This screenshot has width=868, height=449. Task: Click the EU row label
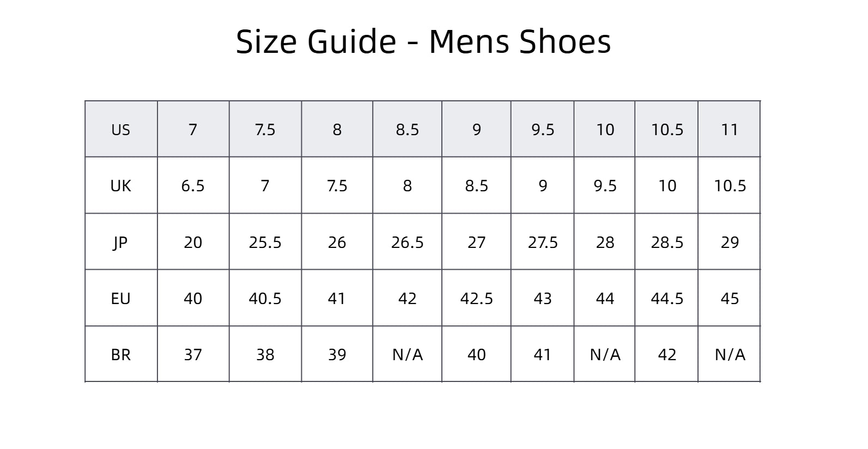coord(121,299)
